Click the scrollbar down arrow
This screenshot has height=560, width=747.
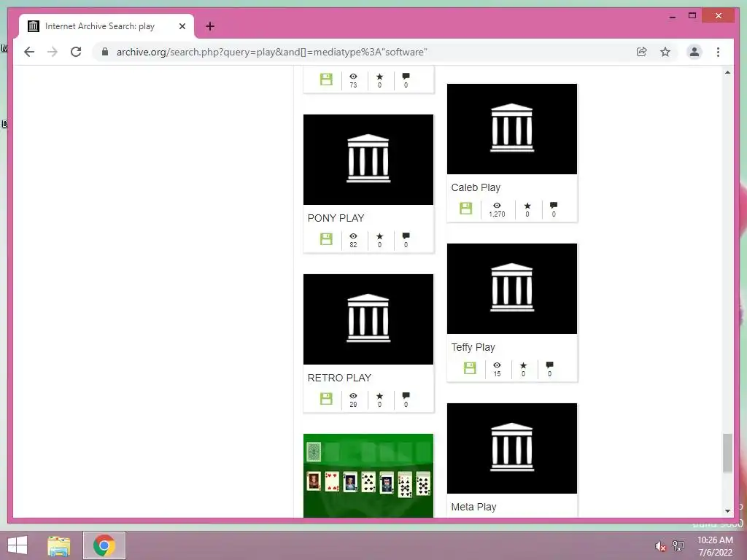(x=727, y=511)
